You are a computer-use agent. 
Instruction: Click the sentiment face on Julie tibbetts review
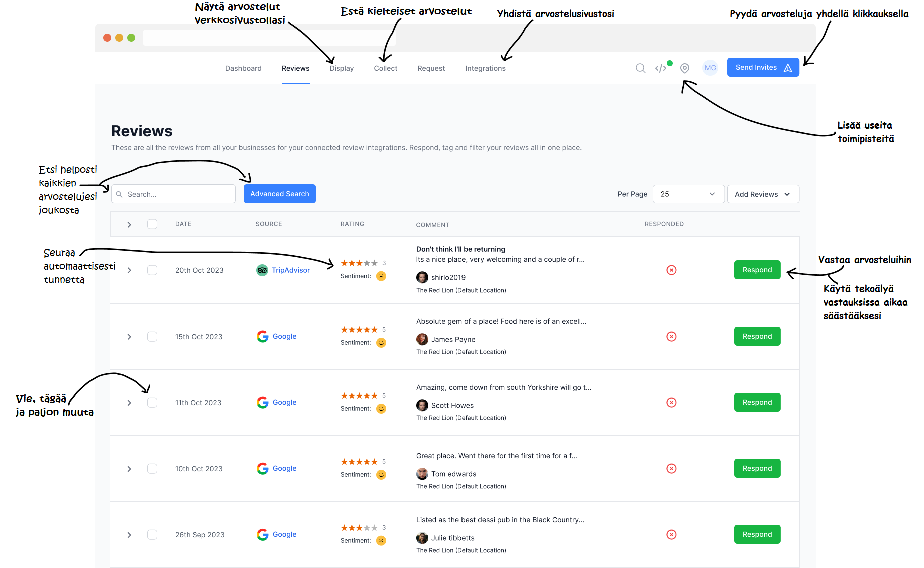(x=381, y=541)
